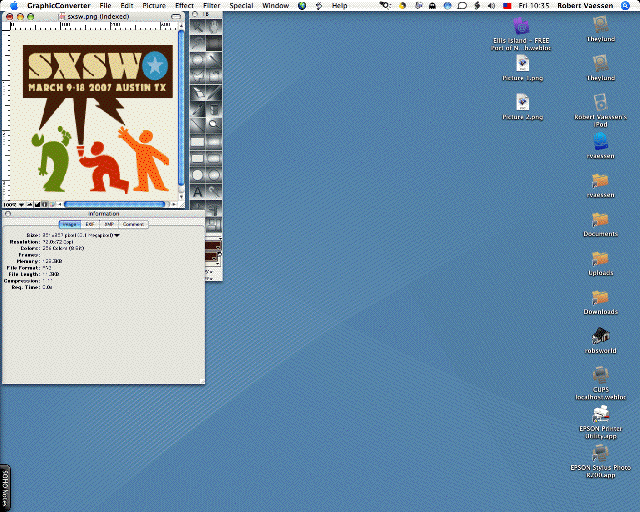Click the Ellis Island webloc icon
The image size is (640, 512).
coord(521,26)
